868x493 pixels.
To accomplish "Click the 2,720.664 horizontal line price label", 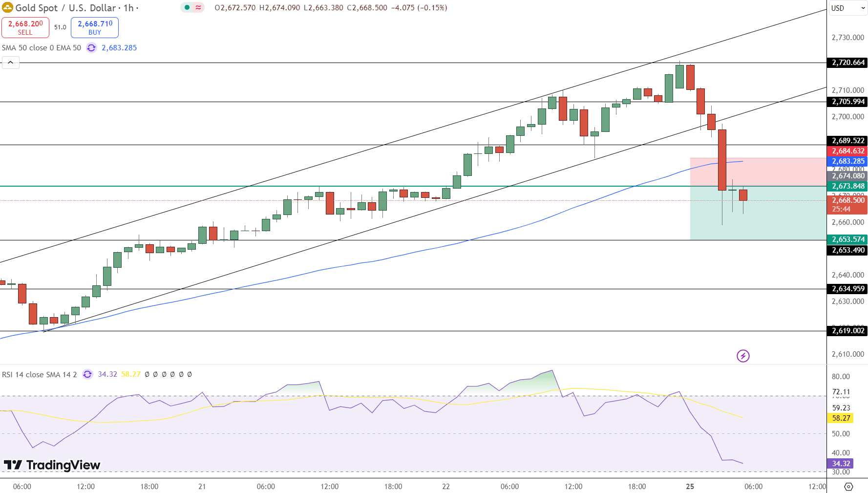I will (x=847, y=63).
